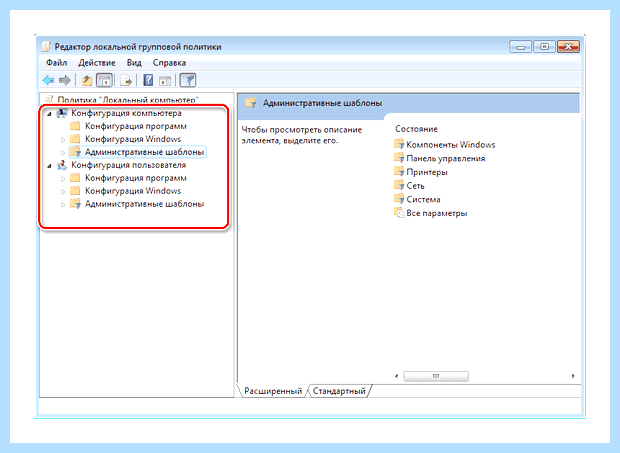The width and height of the screenshot is (620, 453).
Task: Click the Система list label
Action: pos(423,200)
